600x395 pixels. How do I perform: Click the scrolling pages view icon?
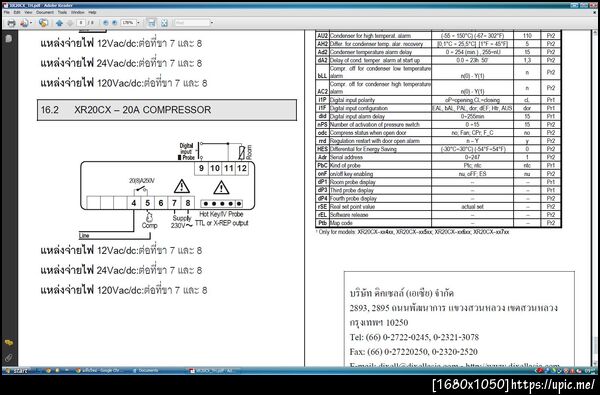pyautogui.click(x=152, y=23)
